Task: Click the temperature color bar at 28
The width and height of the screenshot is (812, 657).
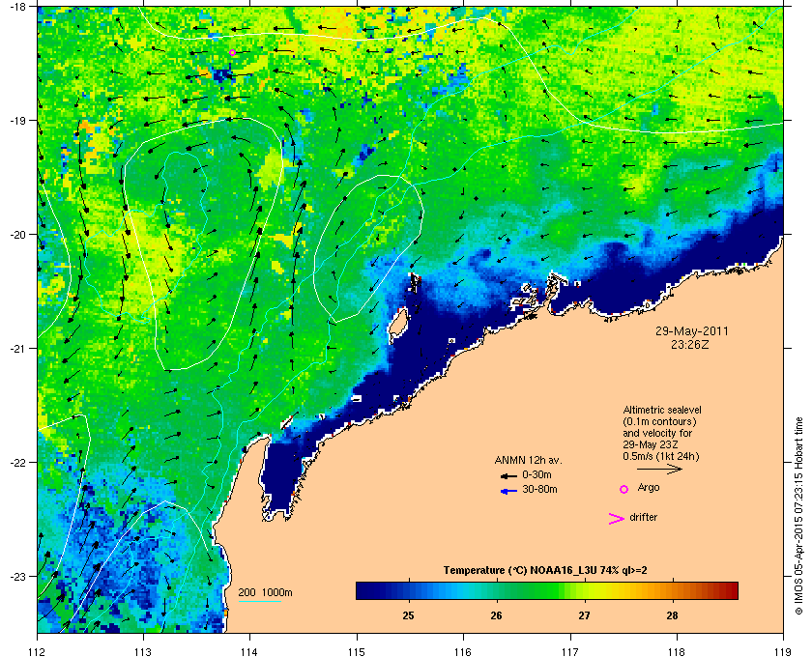Action: [x=672, y=590]
